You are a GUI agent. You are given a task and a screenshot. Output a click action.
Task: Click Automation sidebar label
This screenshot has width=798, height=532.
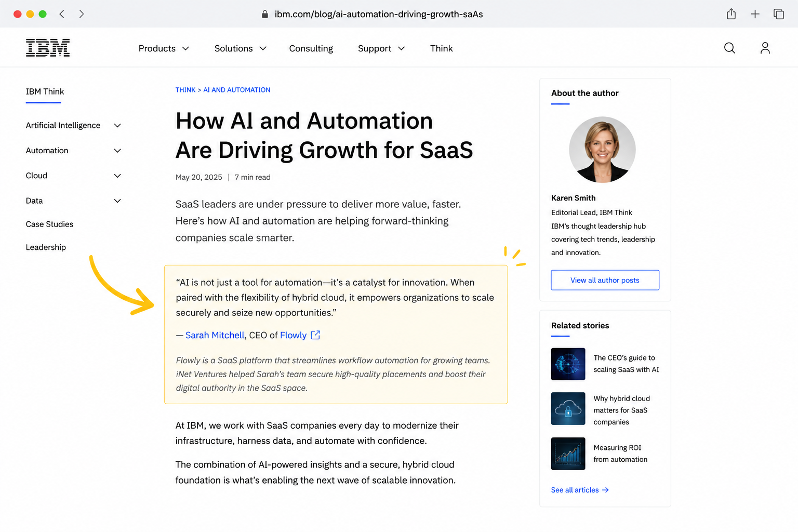(47, 151)
